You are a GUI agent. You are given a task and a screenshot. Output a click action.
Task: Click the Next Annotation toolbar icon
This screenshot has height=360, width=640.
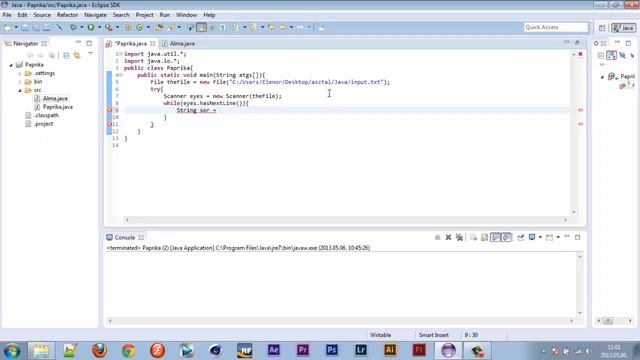(236, 27)
